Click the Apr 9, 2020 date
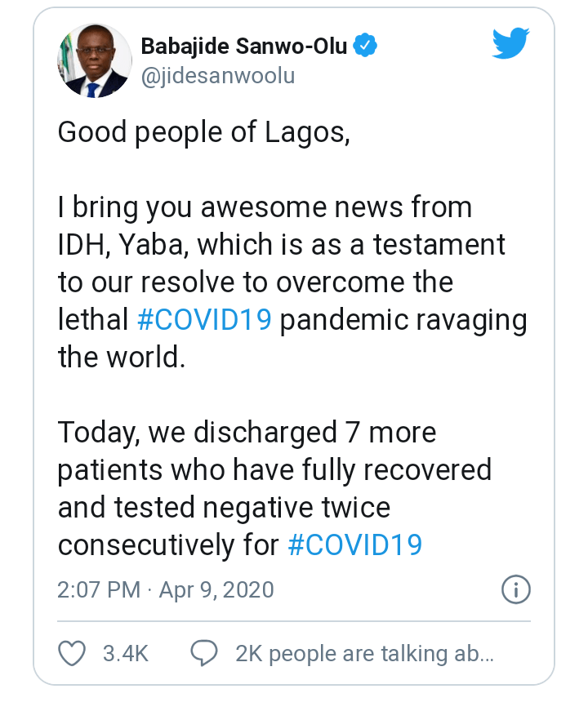Image resolution: width=588 pixels, height=720 pixels. coord(216,589)
